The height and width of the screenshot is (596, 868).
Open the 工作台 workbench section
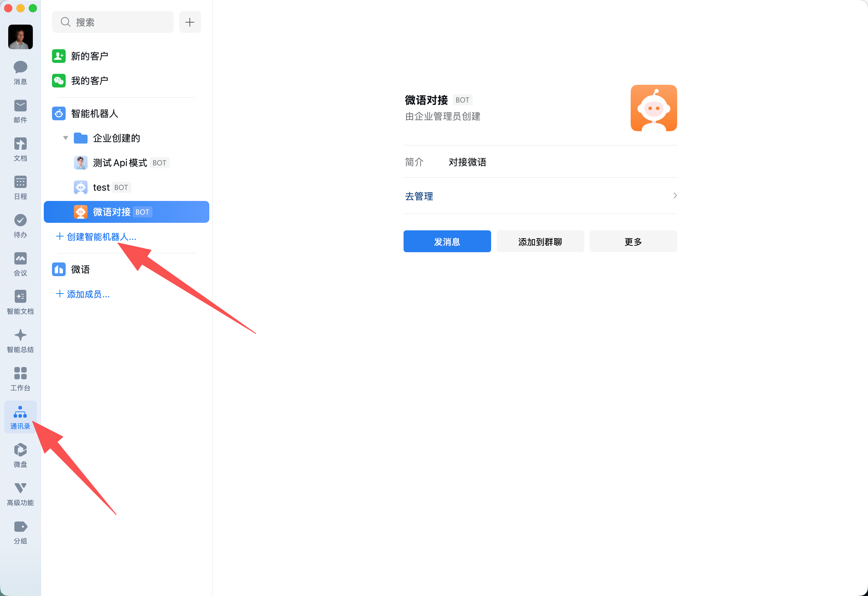coord(20,379)
